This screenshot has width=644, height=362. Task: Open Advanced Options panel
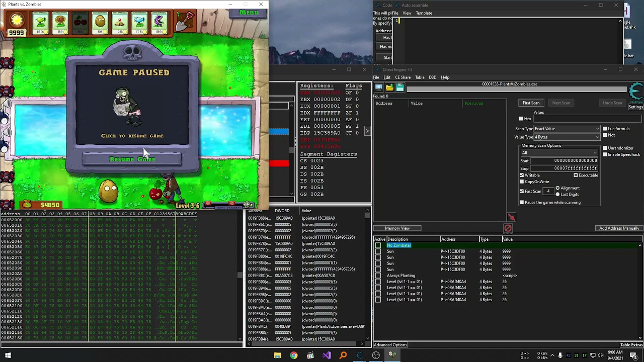(390, 345)
